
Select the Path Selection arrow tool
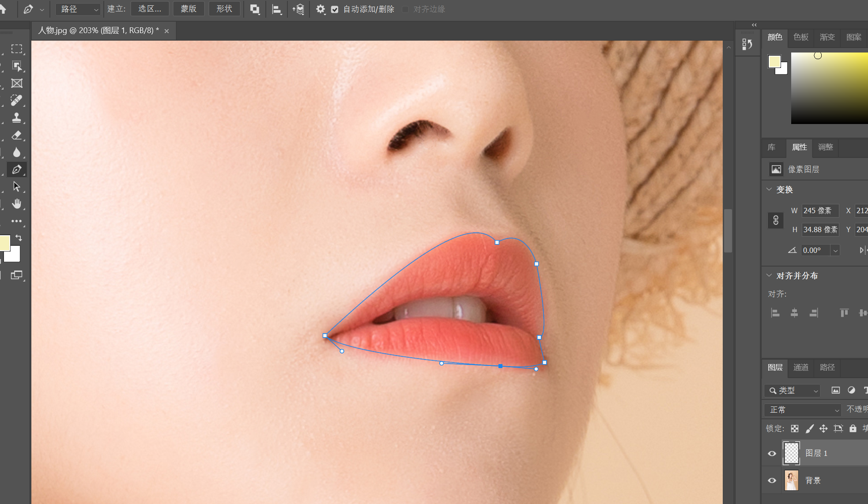click(x=17, y=187)
